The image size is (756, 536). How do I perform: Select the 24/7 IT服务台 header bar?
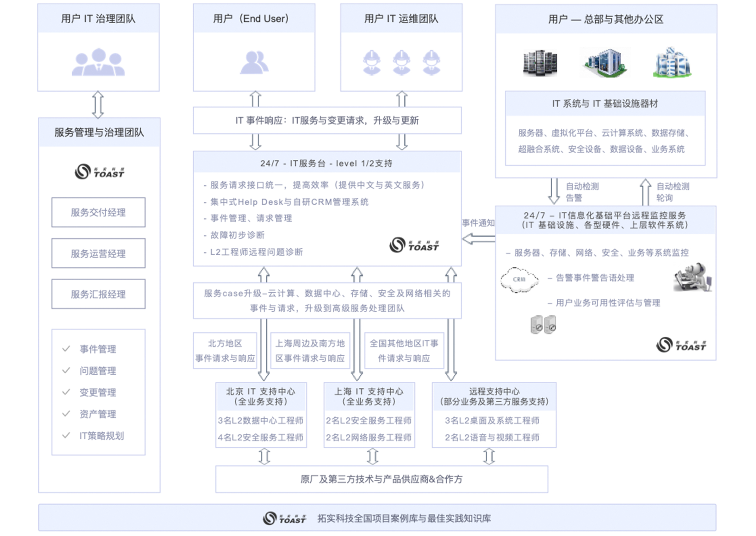coord(327,163)
